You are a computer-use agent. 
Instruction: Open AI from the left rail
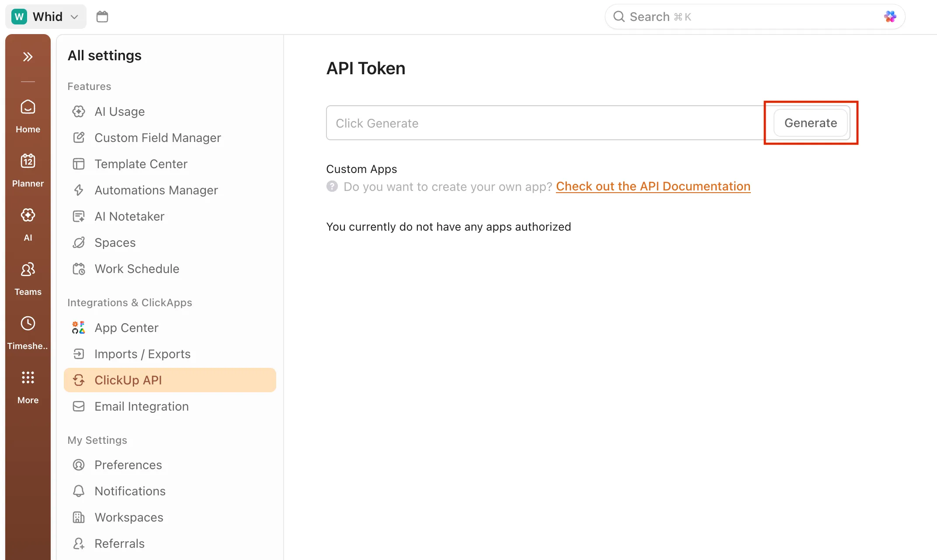click(x=28, y=225)
